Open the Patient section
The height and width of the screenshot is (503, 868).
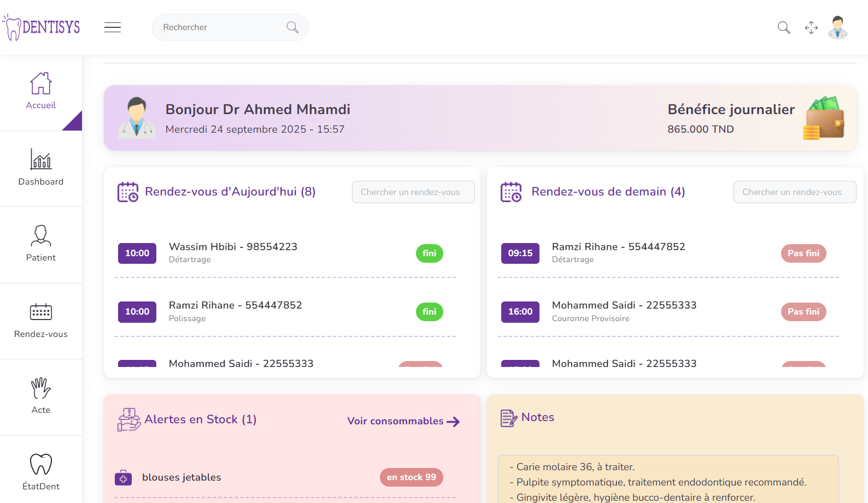41,244
